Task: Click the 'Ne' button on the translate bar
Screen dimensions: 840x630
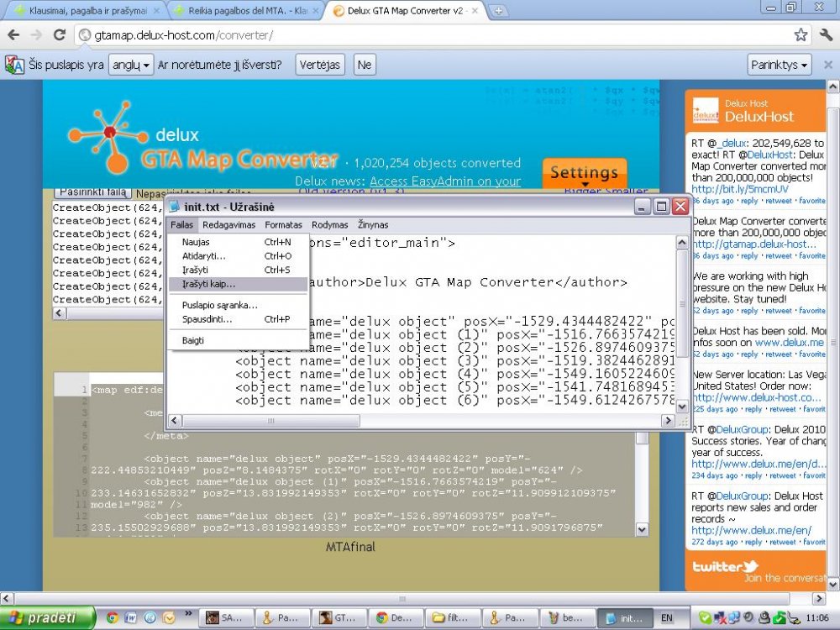Action: [365, 65]
